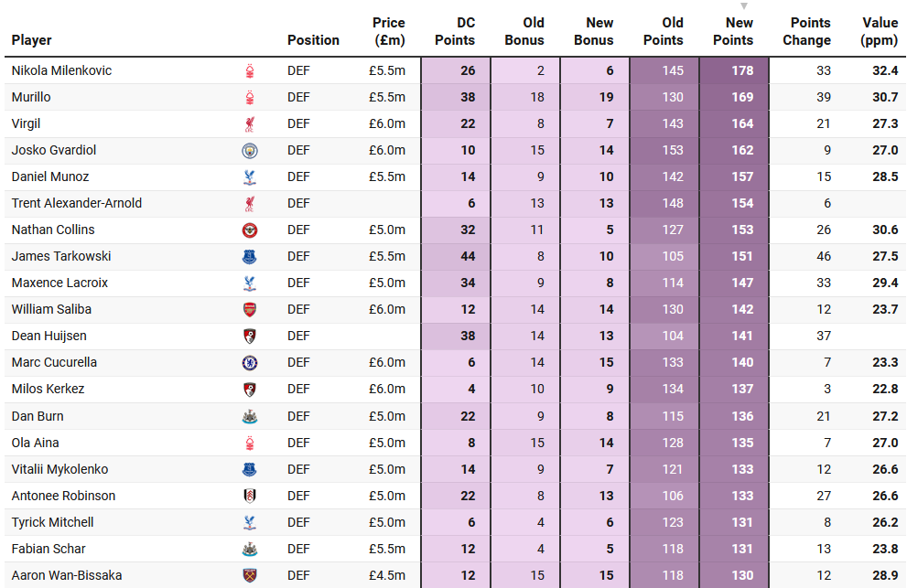Click the Everton badge next to James Tarkowski

249,256
